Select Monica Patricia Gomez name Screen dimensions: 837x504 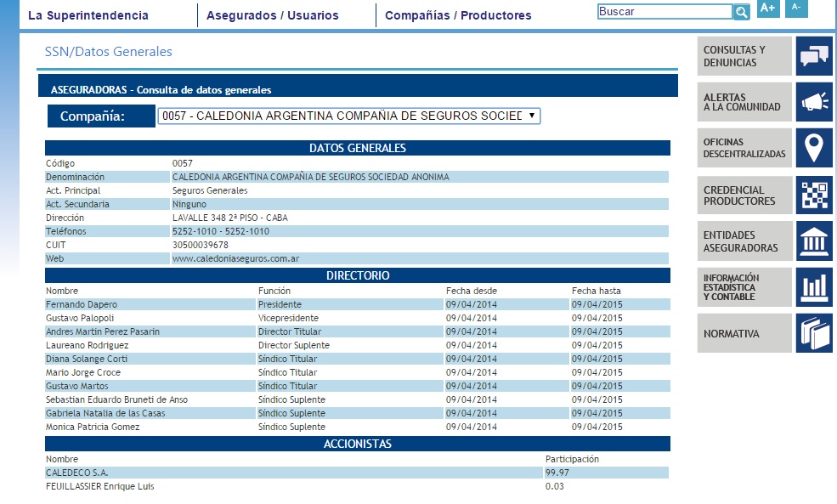[93, 428]
